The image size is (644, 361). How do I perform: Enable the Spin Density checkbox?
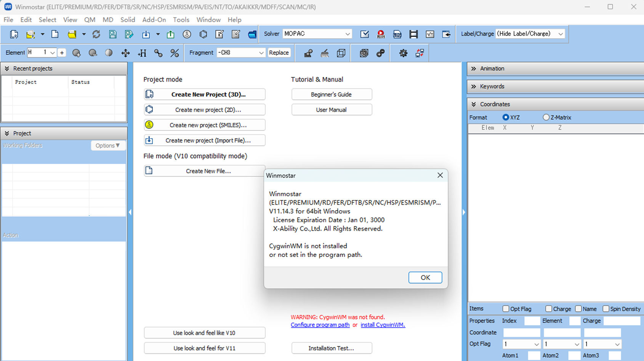click(606, 309)
